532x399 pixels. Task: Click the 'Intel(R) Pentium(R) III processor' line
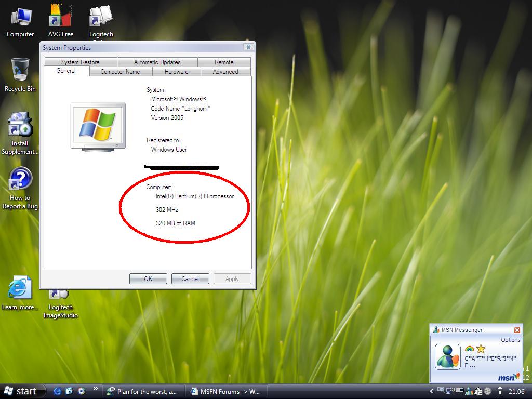point(195,196)
